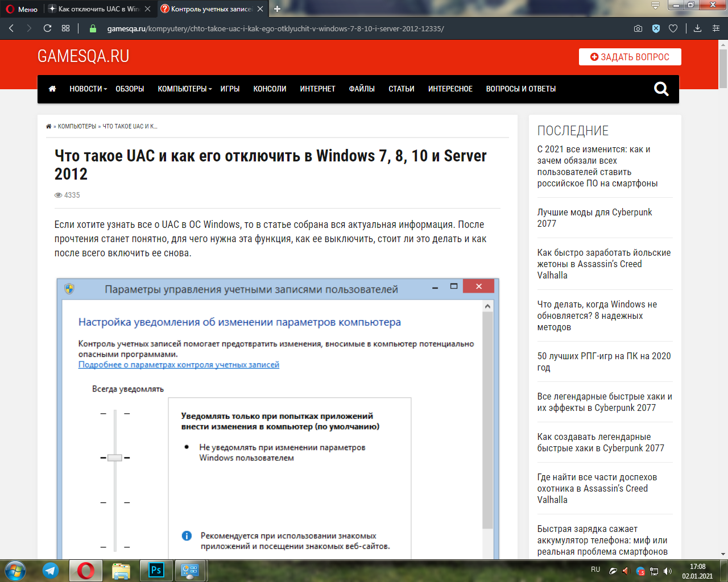
Task: Take snapshot with camera icon
Action: pyautogui.click(x=638, y=28)
